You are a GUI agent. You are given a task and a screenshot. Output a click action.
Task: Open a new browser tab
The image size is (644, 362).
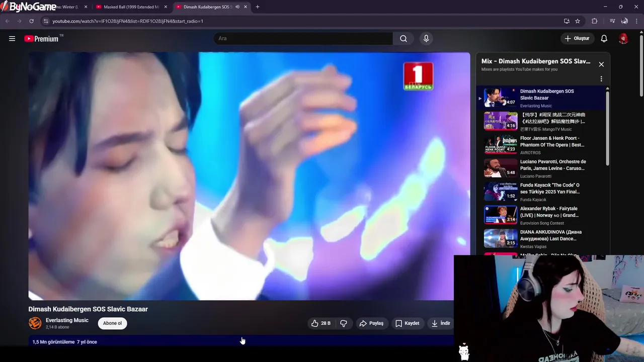(x=258, y=7)
